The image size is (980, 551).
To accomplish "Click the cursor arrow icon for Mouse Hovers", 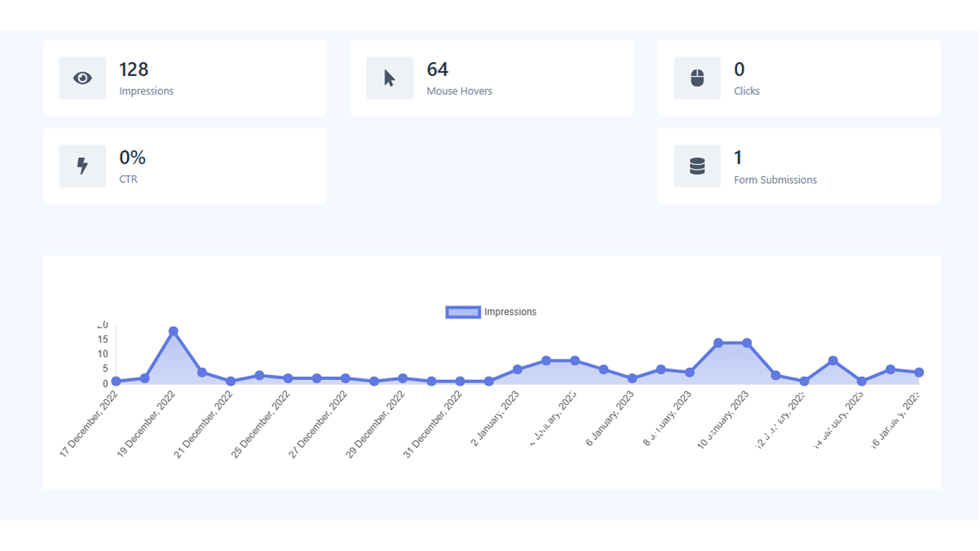I will 390,78.
